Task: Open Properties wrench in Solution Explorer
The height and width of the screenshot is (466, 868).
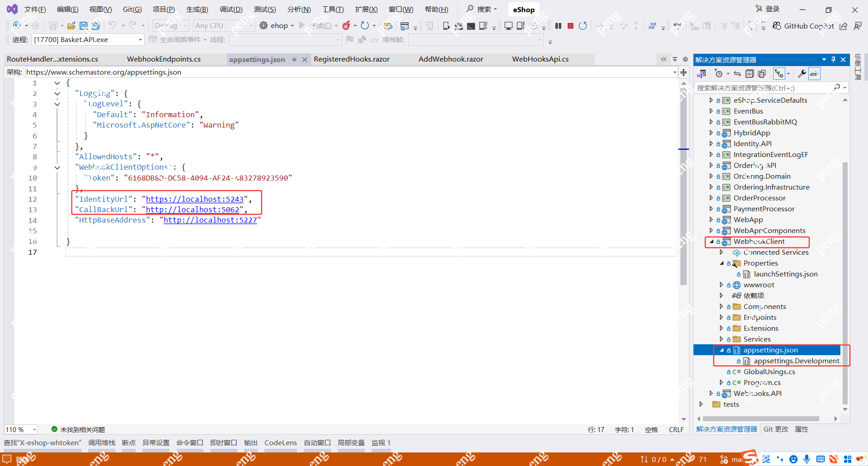Action: 802,74
